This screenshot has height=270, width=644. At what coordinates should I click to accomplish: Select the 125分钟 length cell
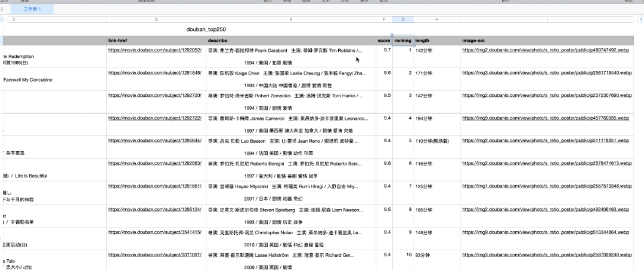[x=437, y=192]
